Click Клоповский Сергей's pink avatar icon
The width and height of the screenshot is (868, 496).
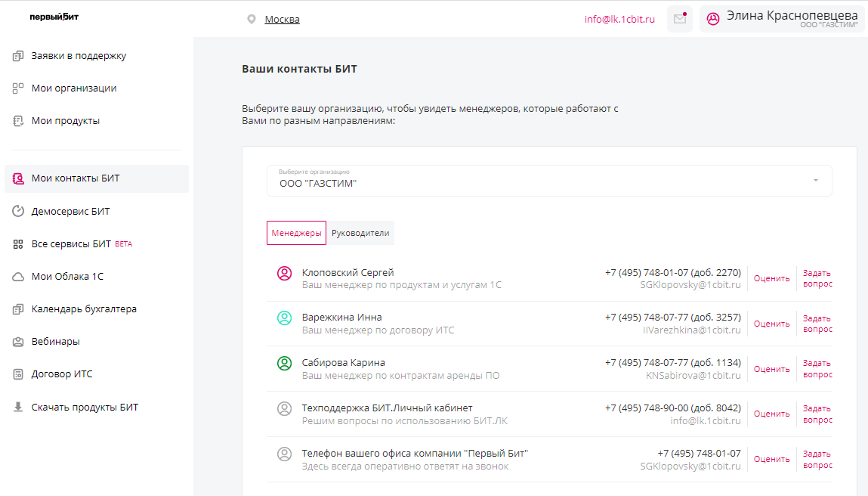point(284,274)
